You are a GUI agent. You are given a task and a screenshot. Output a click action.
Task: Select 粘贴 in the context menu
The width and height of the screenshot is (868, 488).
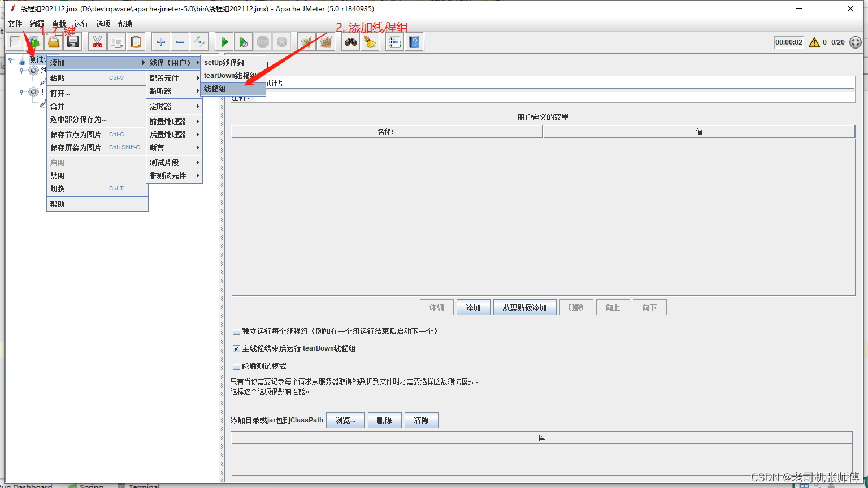click(97, 78)
